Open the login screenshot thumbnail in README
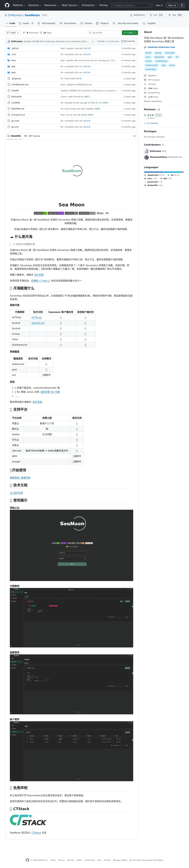Image resolution: width=189 pixels, height=868 pixels. [x=71, y=545]
